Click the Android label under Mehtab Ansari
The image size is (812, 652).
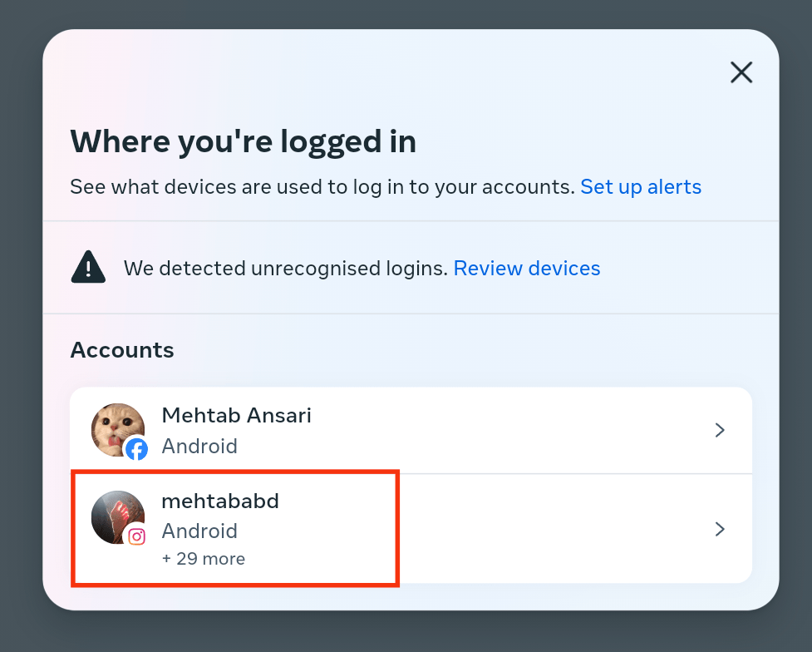[x=199, y=447]
